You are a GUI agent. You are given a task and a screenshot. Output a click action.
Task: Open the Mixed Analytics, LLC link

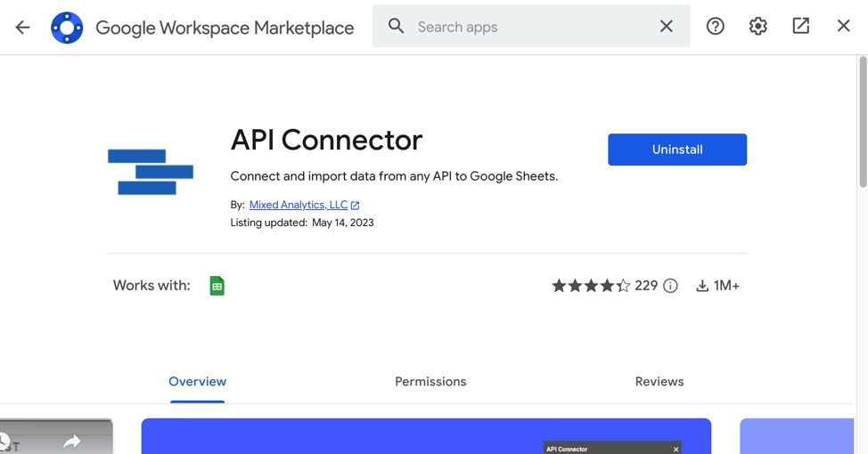coord(299,205)
